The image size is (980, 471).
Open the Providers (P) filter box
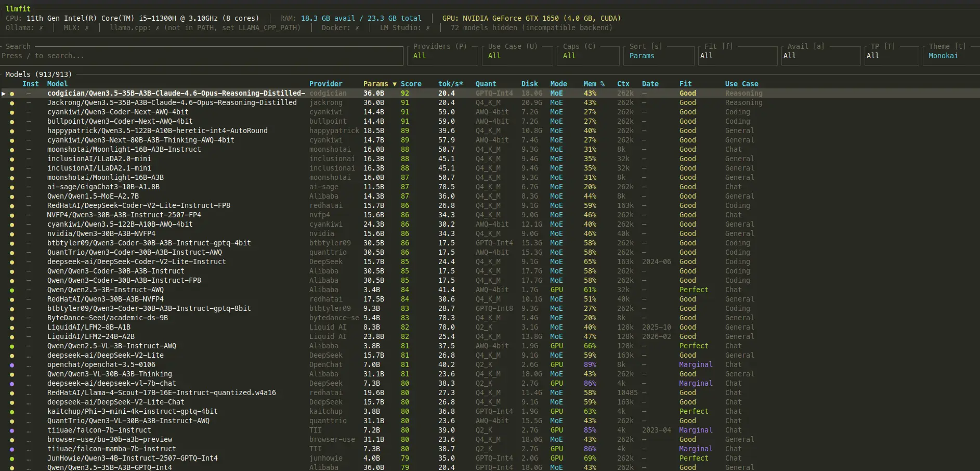click(x=442, y=56)
